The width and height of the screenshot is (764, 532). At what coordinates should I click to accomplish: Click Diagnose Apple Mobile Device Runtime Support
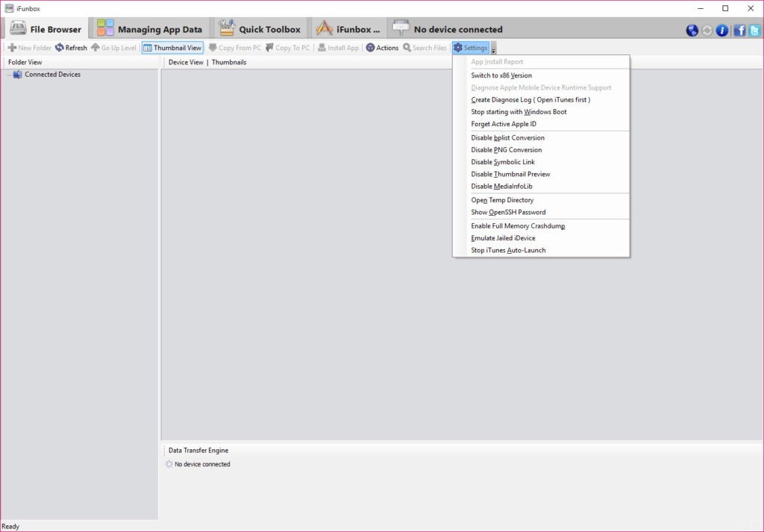[x=541, y=88]
